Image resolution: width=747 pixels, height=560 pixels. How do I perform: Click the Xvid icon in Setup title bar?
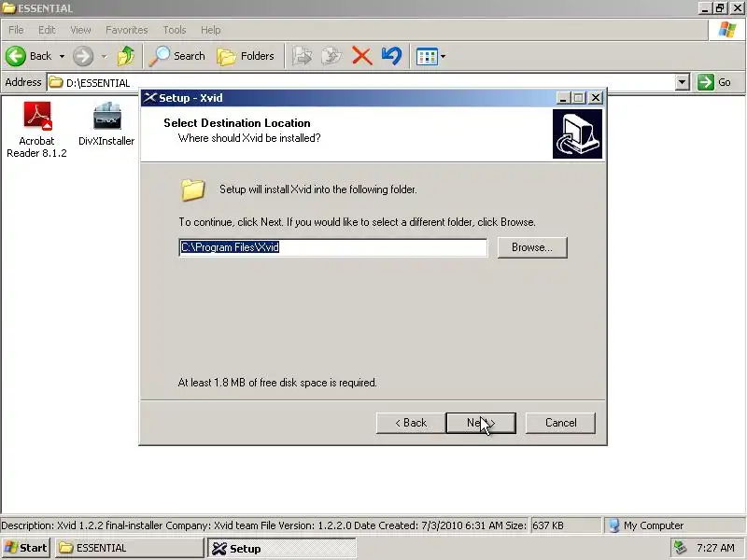(x=150, y=98)
